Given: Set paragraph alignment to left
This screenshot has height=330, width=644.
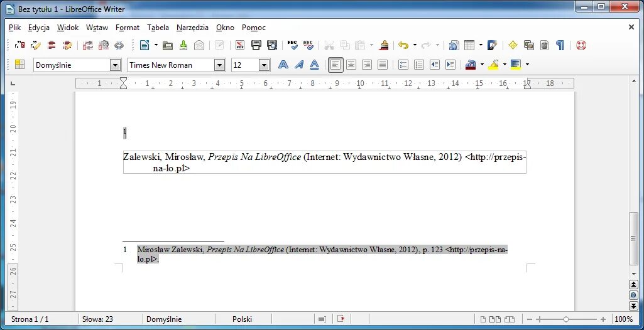Looking at the screenshot, I should (x=336, y=65).
